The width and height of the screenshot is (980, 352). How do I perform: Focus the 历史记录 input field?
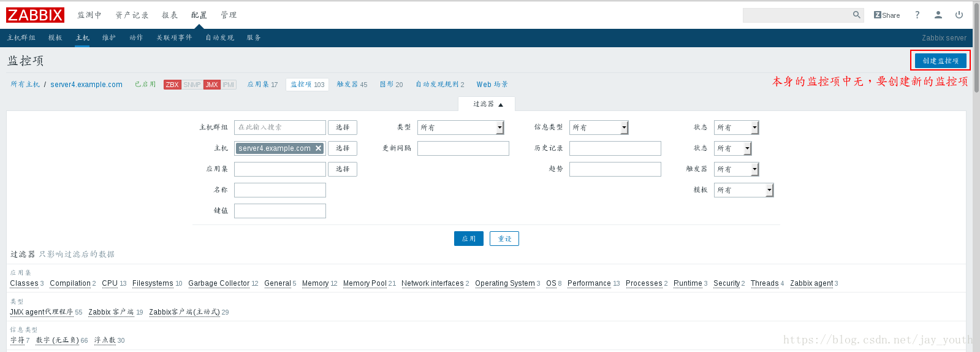pos(615,148)
